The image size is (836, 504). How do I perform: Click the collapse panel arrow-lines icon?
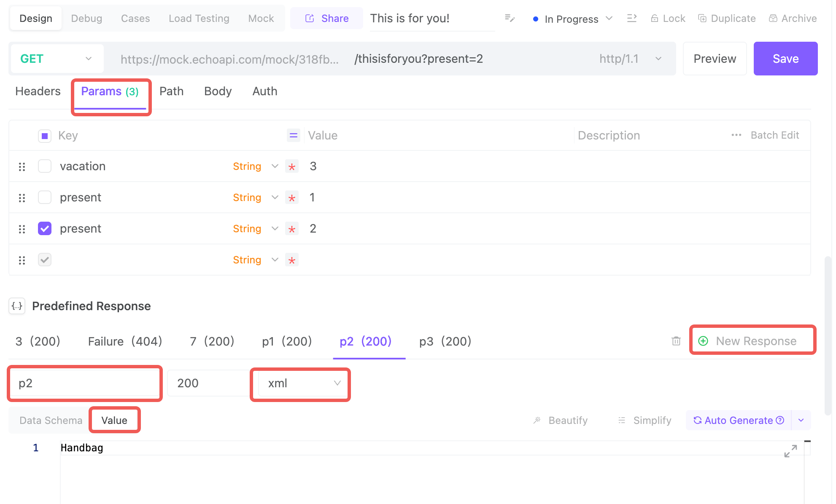pyautogui.click(x=631, y=18)
